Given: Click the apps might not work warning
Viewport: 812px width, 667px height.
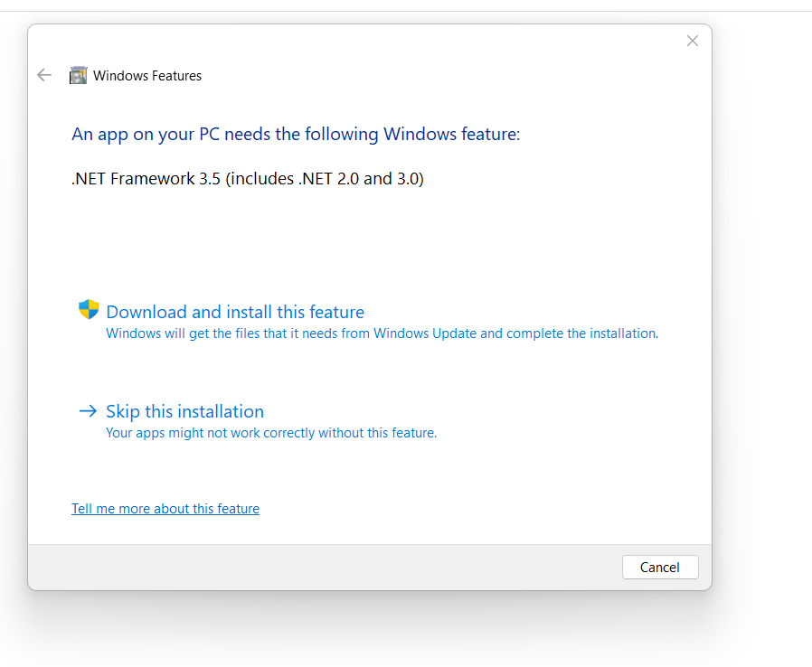Looking at the screenshot, I should pyautogui.click(x=271, y=433).
